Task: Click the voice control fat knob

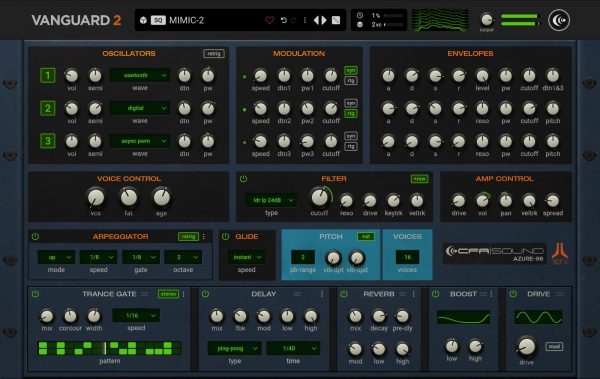Action: pyautogui.click(x=129, y=197)
